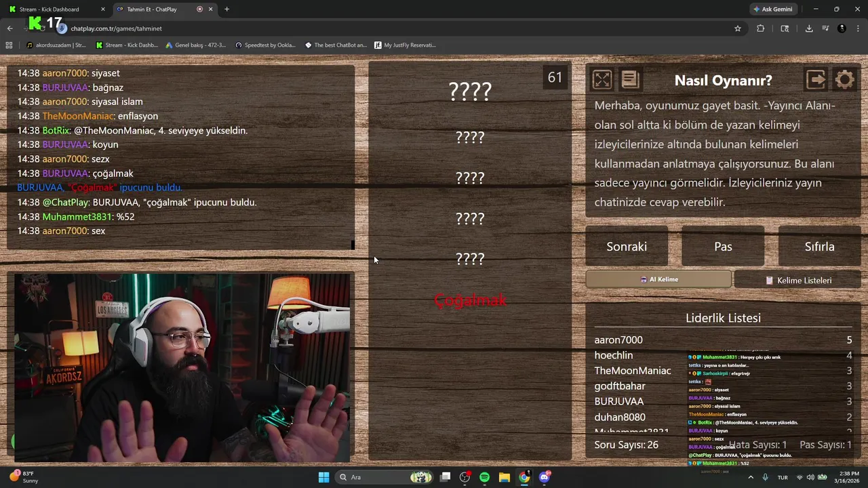Open Stream - Kick Dashb... bookmark

tap(127, 45)
